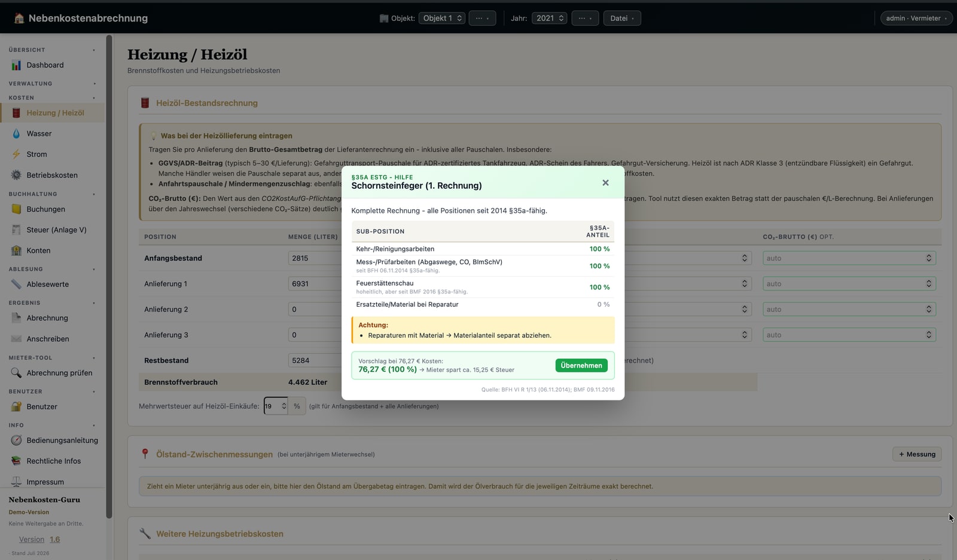Click CO₂-Brutto auto field for Anlieferung 1
This screenshot has height=560, width=957.
click(849, 284)
